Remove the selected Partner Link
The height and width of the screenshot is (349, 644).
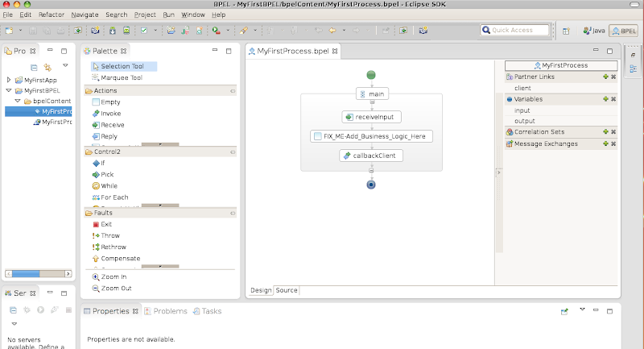(x=613, y=77)
